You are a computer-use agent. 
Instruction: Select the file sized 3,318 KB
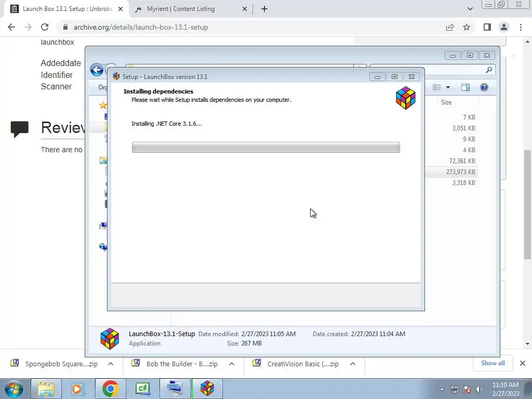click(463, 182)
